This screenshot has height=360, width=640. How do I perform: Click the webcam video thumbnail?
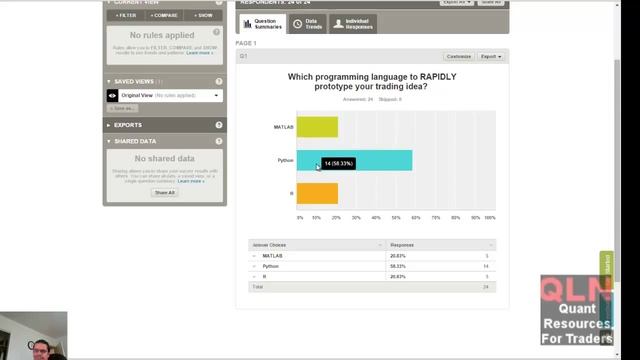point(33,336)
